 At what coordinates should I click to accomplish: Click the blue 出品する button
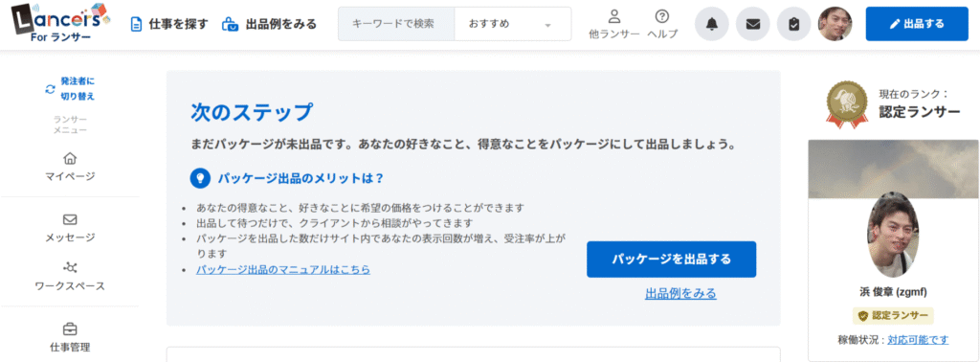pos(917,24)
